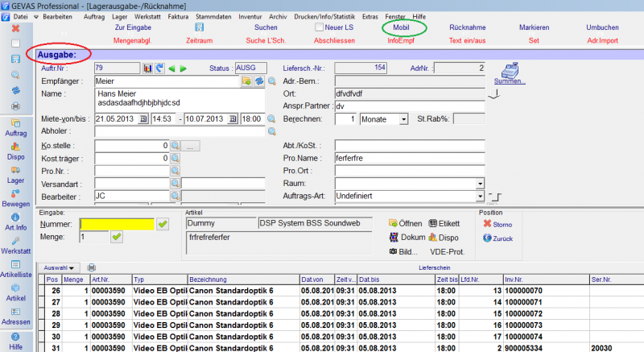Open the Drucken/Info/Statistik menu
Image resolution: width=644 pixels, height=352 pixels.
click(324, 17)
